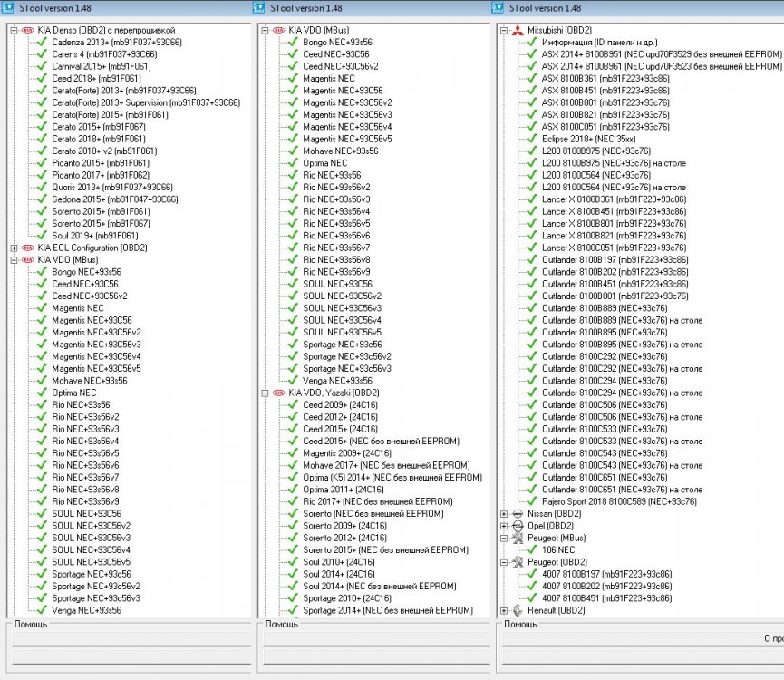Screen dimensions: 784x680
Task: Select Optima NEC in the left window
Action: [x=74, y=393]
